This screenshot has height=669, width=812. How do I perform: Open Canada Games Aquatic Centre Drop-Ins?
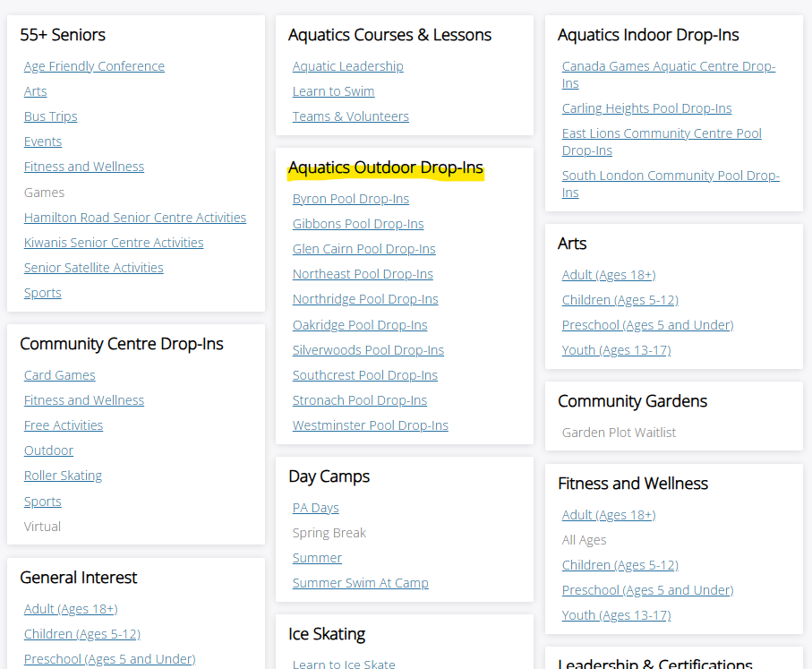point(669,74)
